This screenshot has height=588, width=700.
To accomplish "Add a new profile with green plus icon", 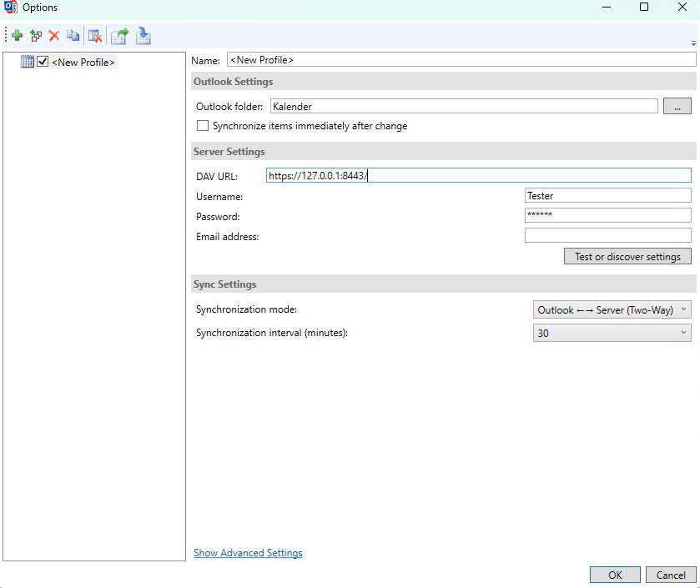I will 17,36.
